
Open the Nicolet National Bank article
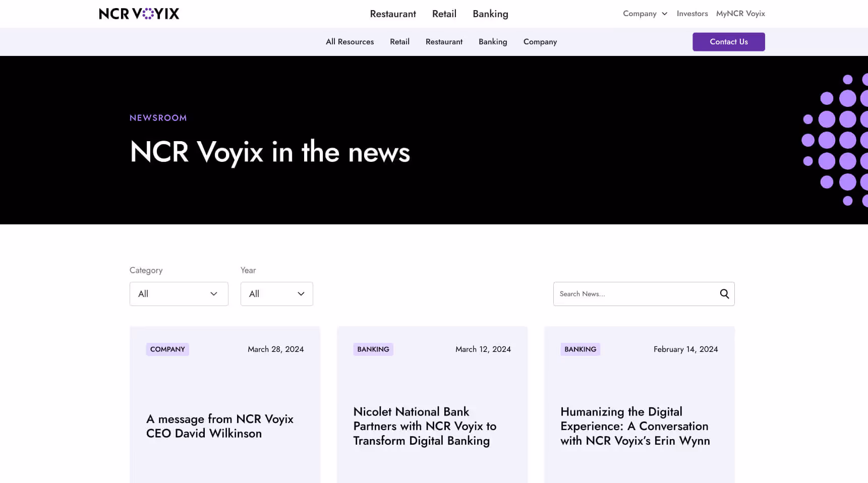click(x=425, y=426)
